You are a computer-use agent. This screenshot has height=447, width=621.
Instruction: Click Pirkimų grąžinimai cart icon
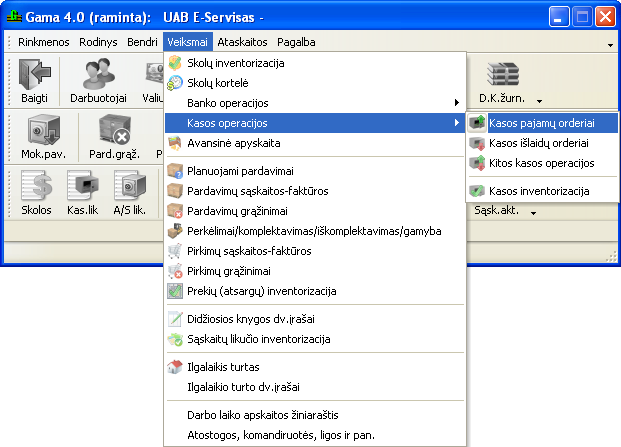point(175,271)
